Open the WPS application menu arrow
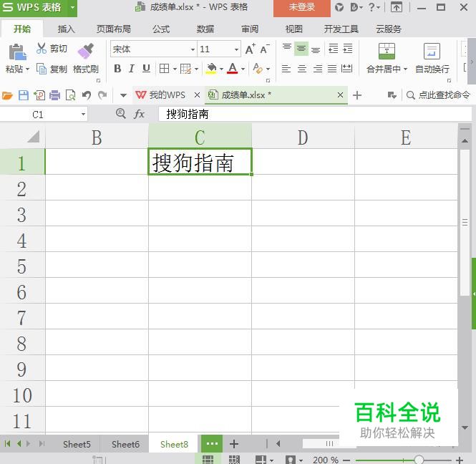The height and width of the screenshot is (464, 476). 72,7
